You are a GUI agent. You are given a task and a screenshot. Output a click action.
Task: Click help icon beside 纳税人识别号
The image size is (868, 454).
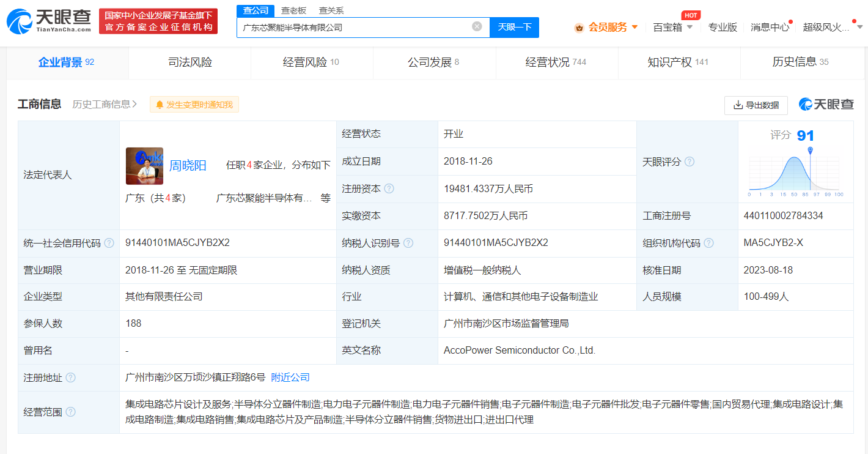pyautogui.click(x=408, y=243)
